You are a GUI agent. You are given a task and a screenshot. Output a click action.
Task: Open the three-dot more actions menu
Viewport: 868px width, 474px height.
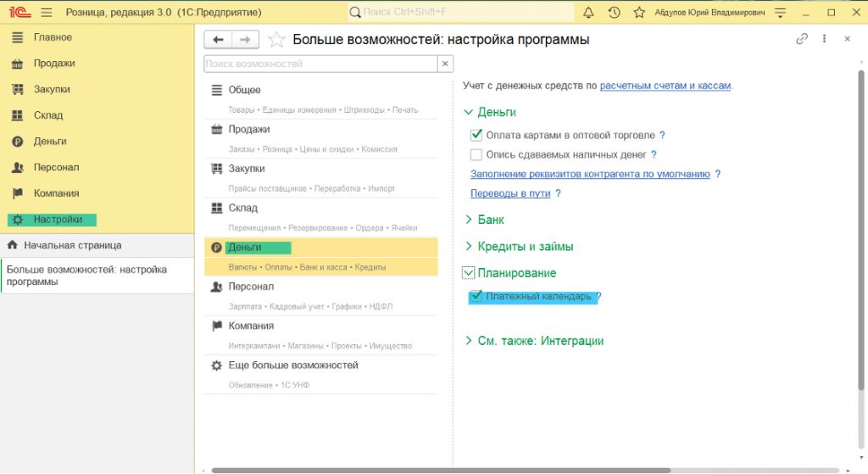click(x=824, y=39)
